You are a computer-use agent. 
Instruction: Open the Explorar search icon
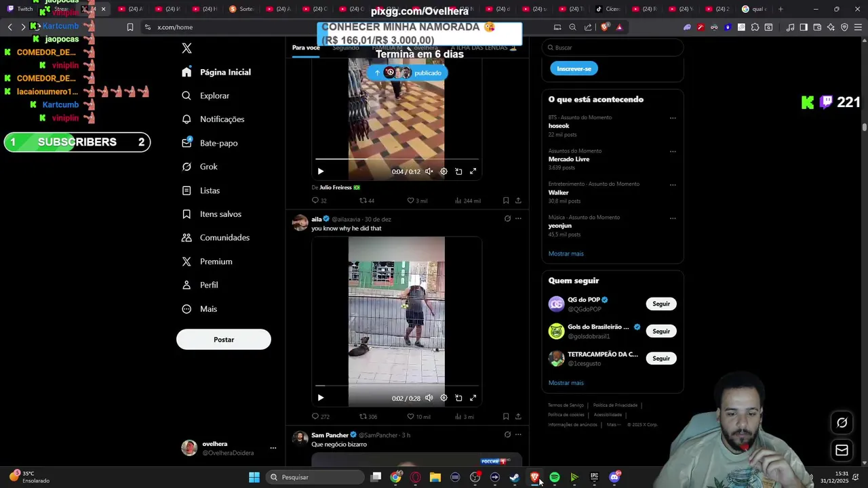point(186,96)
